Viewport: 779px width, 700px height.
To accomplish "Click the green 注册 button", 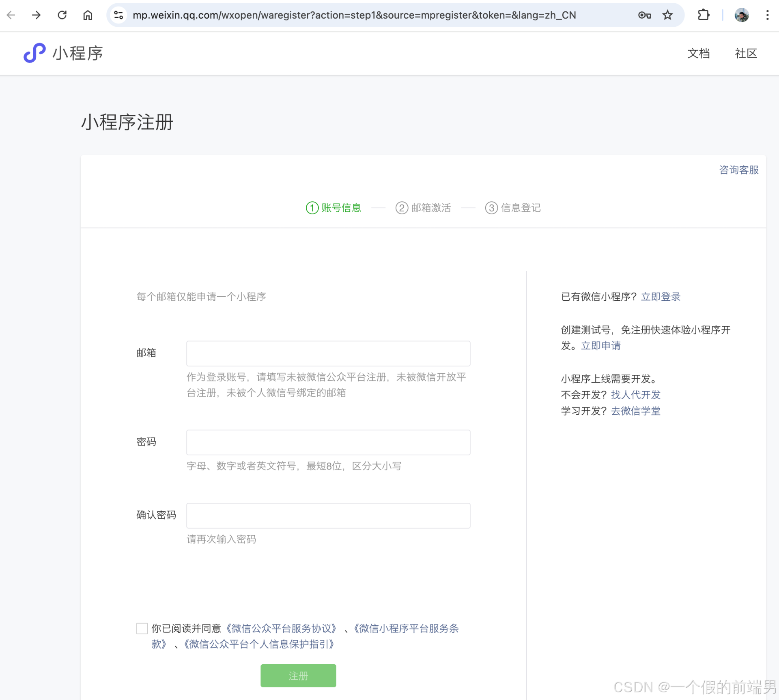I will coord(298,676).
